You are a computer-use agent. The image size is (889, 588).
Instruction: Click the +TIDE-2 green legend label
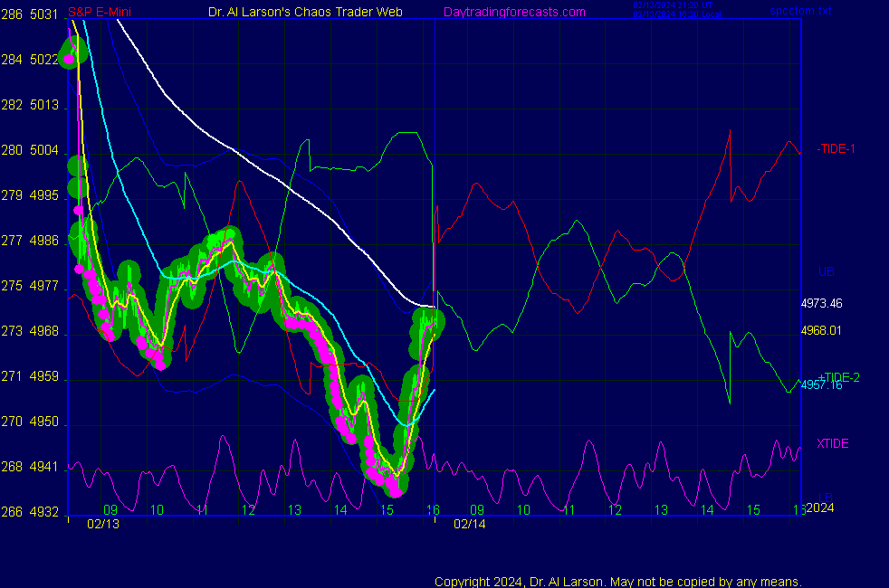(838, 377)
